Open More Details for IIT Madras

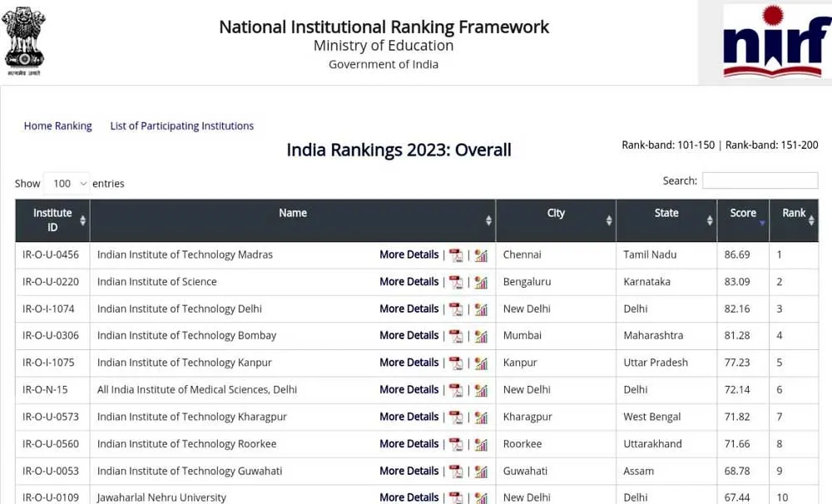coord(409,254)
